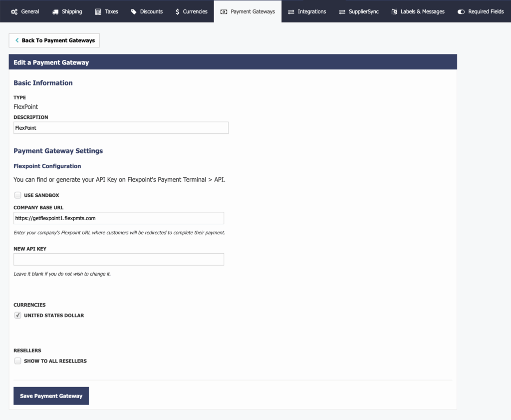Click the Company Base URL field
Image resolution: width=511 pixels, height=420 pixels.
coord(119,218)
